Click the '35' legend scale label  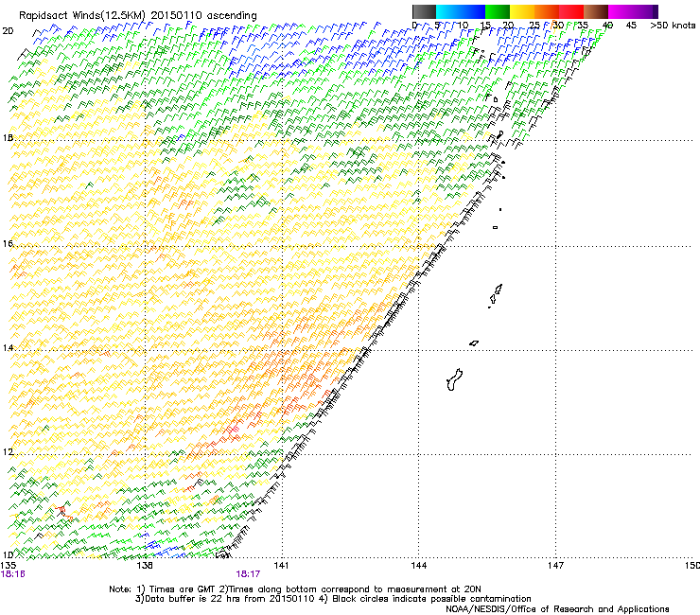pyautogui.click(x=583, y=25)
